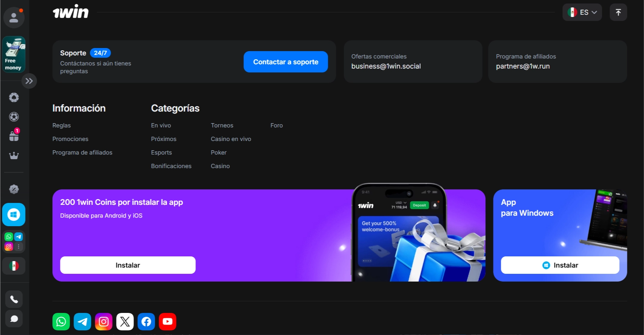The image size is (644, 335).
Task: Expand the sidebar with double-chevron
Action: click(x=29, y=81)
